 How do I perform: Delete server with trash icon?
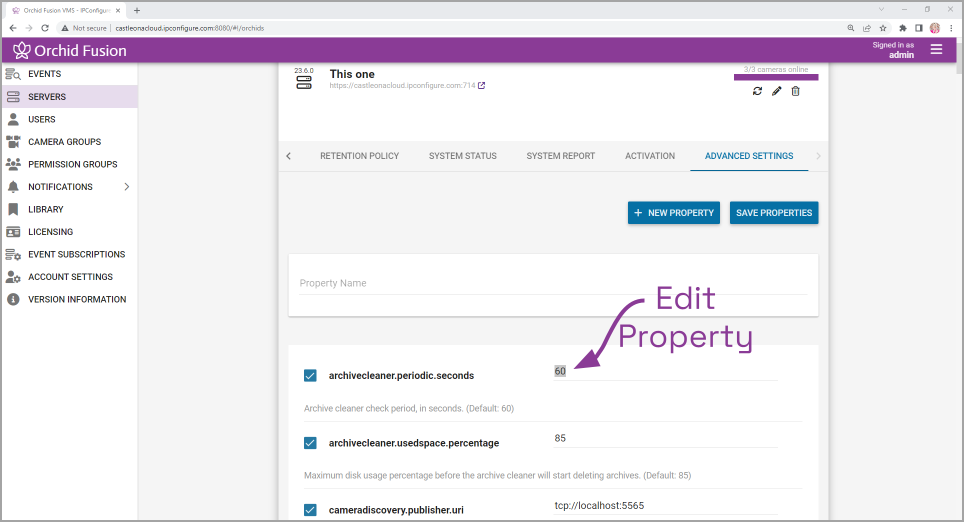coord(796,91)
